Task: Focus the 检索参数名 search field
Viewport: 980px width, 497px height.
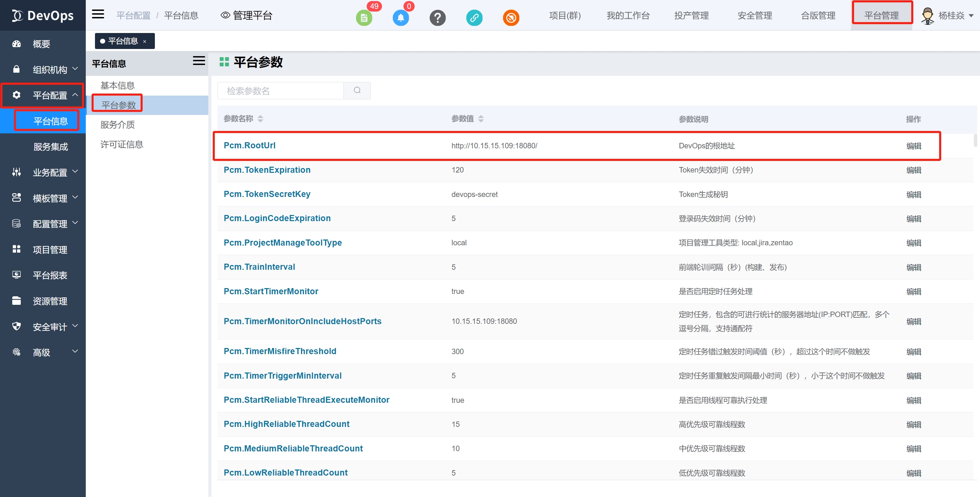Action: (281, 90)
